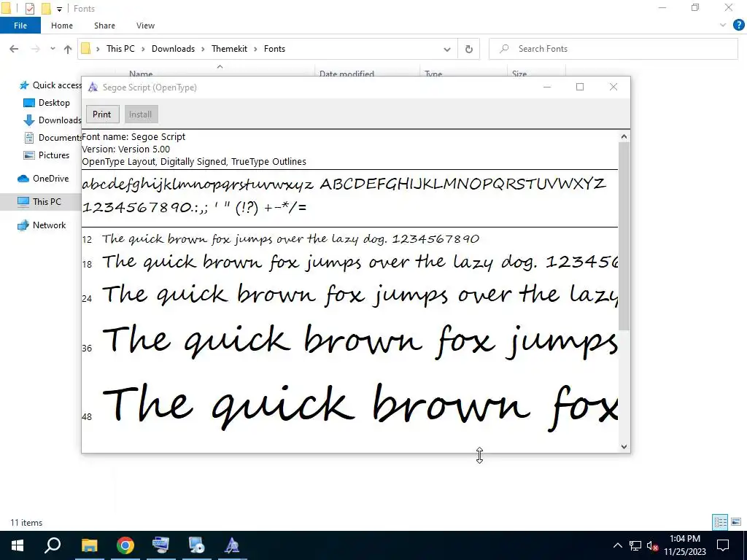Open the View ribbon tab
This screenshot has width=747, height=560.
[x=145, y=26]
